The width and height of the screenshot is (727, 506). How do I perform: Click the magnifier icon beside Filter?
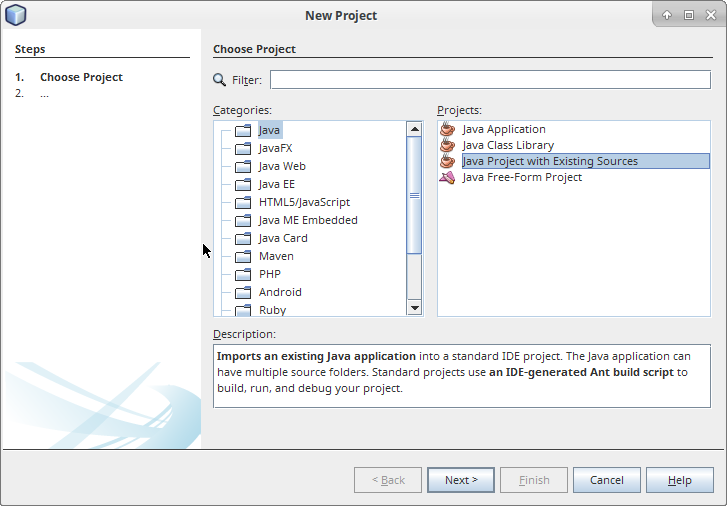click(220, 80)
